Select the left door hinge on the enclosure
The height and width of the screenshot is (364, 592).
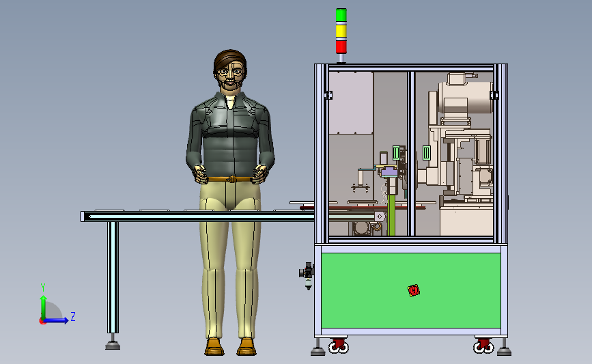(328, 95)
